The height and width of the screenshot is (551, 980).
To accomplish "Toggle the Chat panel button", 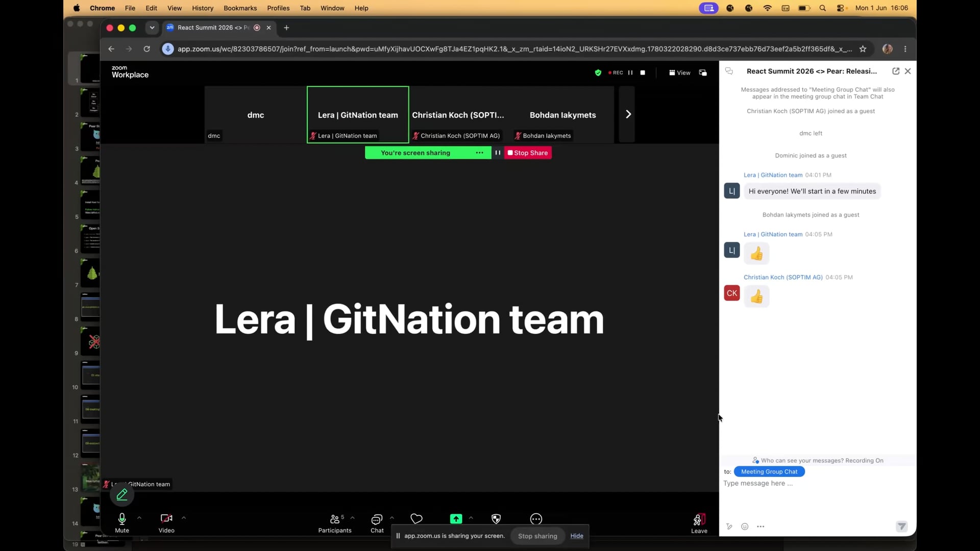I will (x=377, y=523).
